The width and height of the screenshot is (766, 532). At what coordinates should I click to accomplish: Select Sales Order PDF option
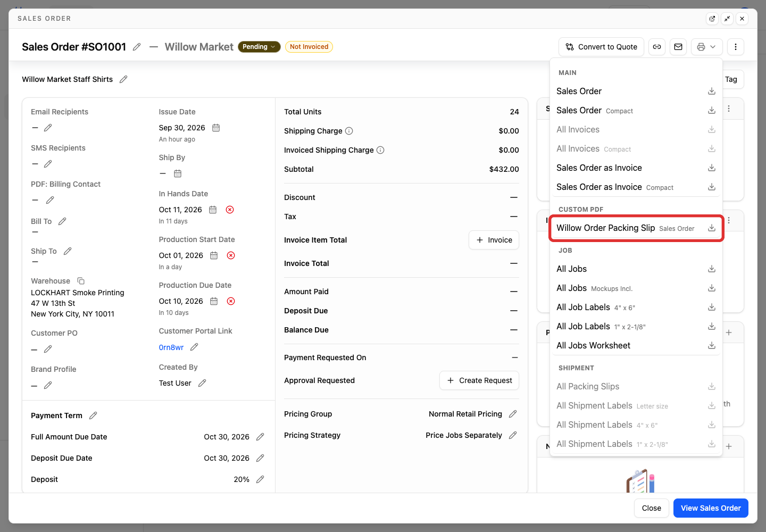pos(636,92)
